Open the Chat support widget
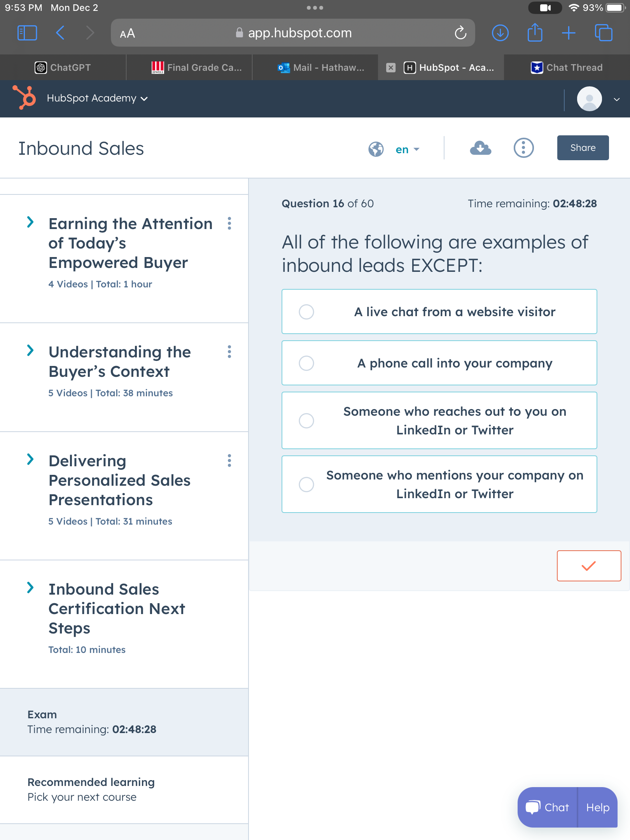This screenshot has width=630, height=840. (548, 807)
